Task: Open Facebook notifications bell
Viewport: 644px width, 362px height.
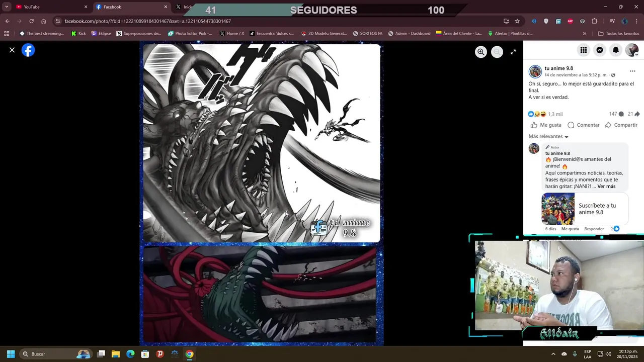Action: point(616,50)
